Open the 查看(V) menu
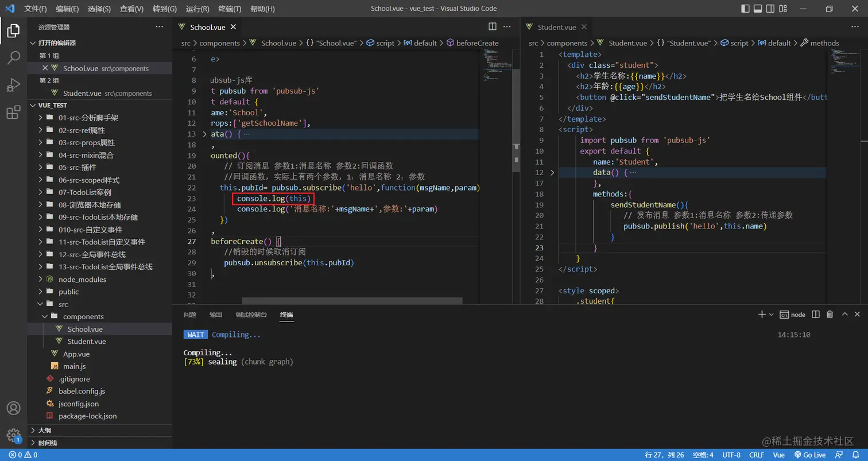This screenshot has width=868, height=461. click(x=132, y=9)
